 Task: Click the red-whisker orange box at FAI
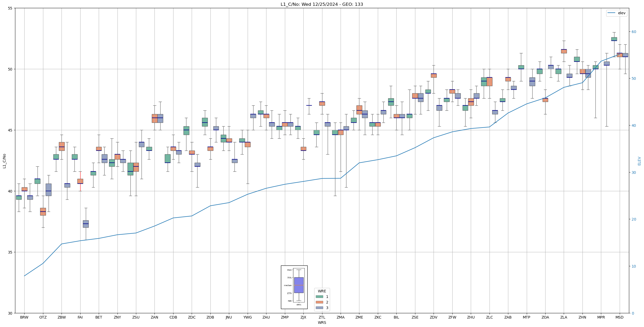(80, 181)
